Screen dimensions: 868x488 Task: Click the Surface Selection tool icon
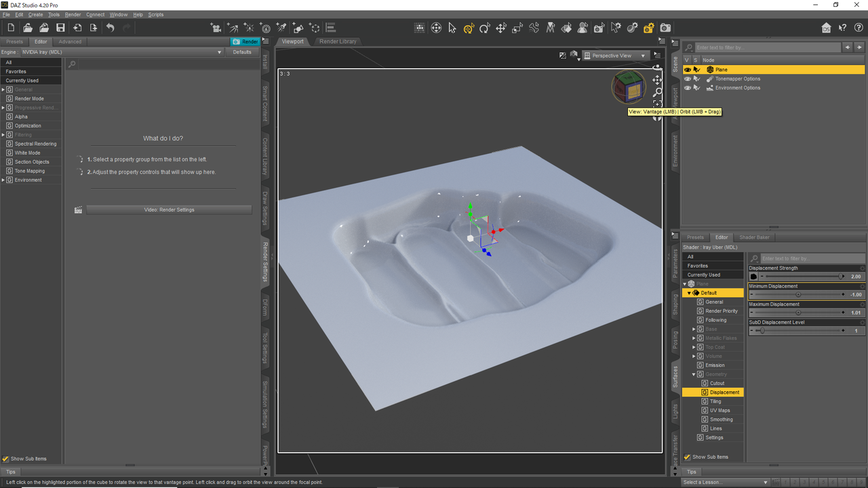(x=568, y=28)
